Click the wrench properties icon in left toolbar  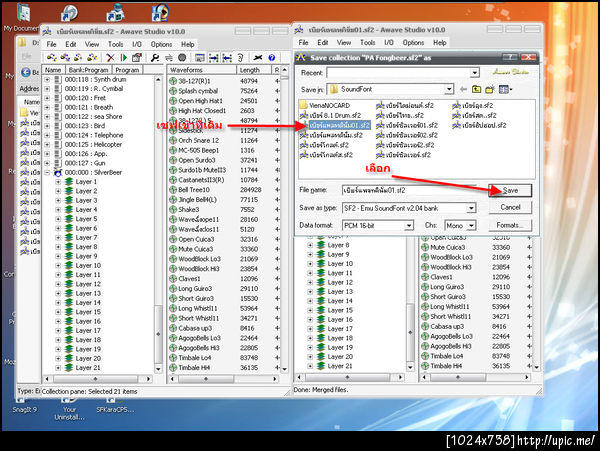[155, 58]
